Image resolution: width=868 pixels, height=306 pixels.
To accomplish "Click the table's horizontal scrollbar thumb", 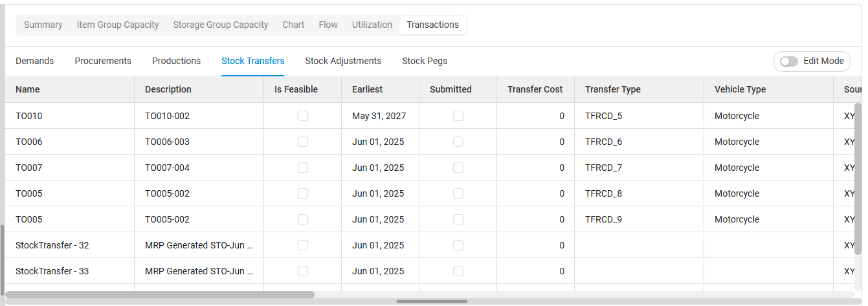I will pyautogui.click(x=159, y=294).
